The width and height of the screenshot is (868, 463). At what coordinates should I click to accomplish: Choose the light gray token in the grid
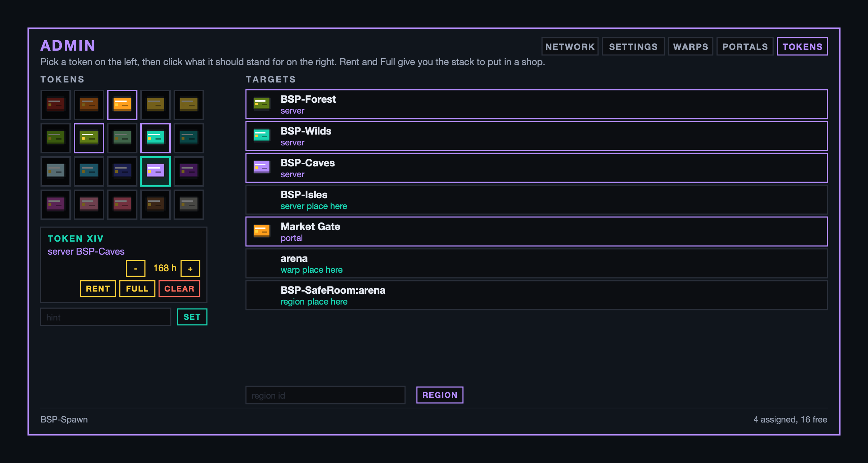(x=55, y=171)
